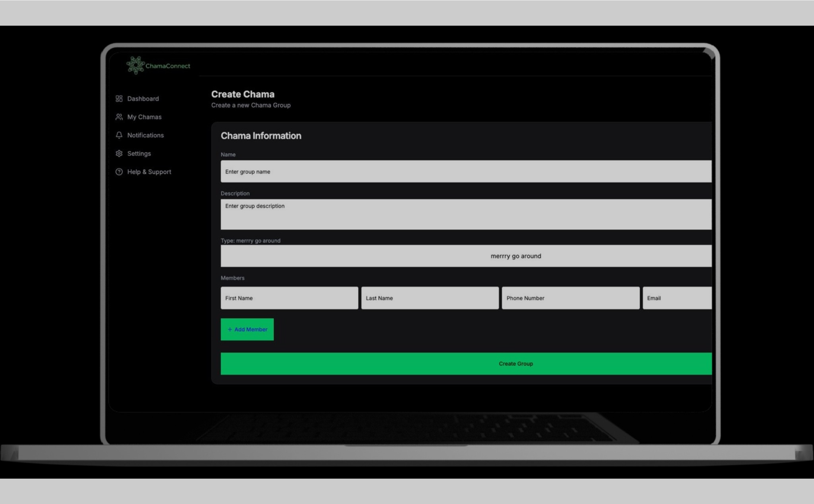The width and height of the screenshot is (814, 504).
Task: Focus the Enter group name field
Action: click(x=466, y=171)
